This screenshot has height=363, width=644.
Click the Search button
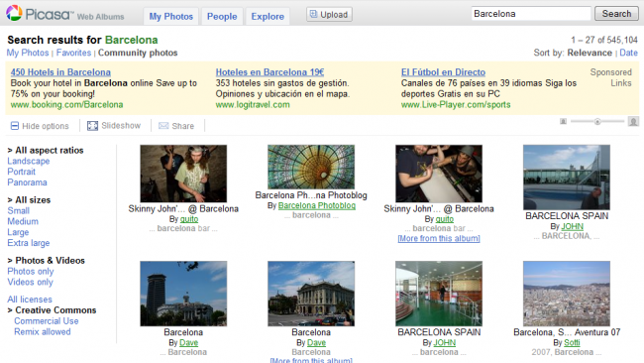[x=616, y=14]
